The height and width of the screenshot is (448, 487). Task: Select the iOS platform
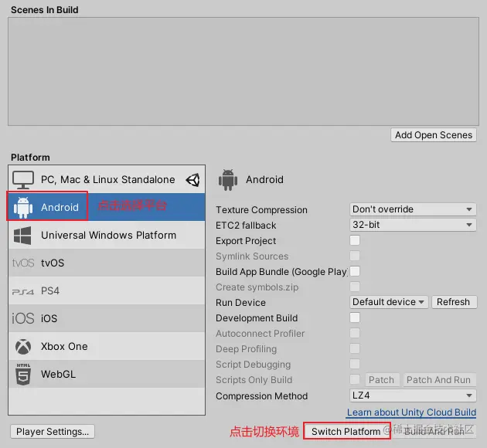pos(107,318)
